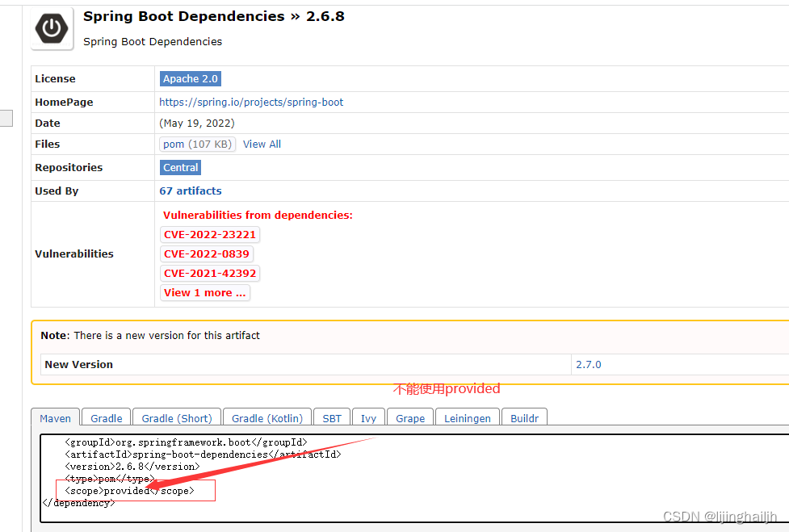Click the Used By row label
789x532 pixels.
pyautogui.click(x=57, y=191)
